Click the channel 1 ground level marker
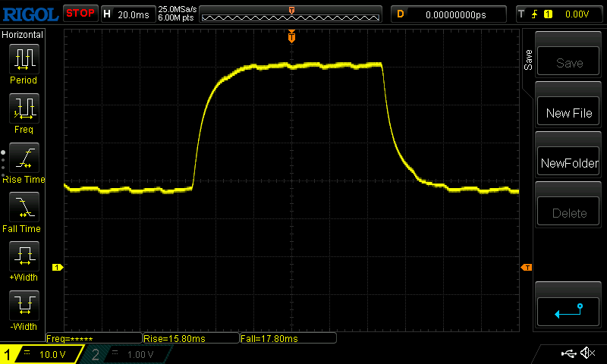 (58, 267)
